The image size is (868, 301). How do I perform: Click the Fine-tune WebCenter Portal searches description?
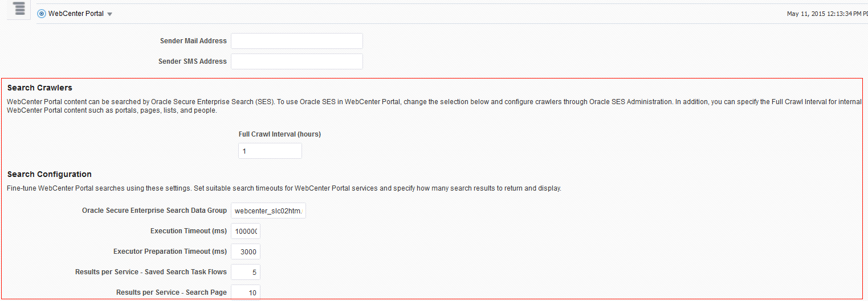pyautogui.click(x=284, y=188)
